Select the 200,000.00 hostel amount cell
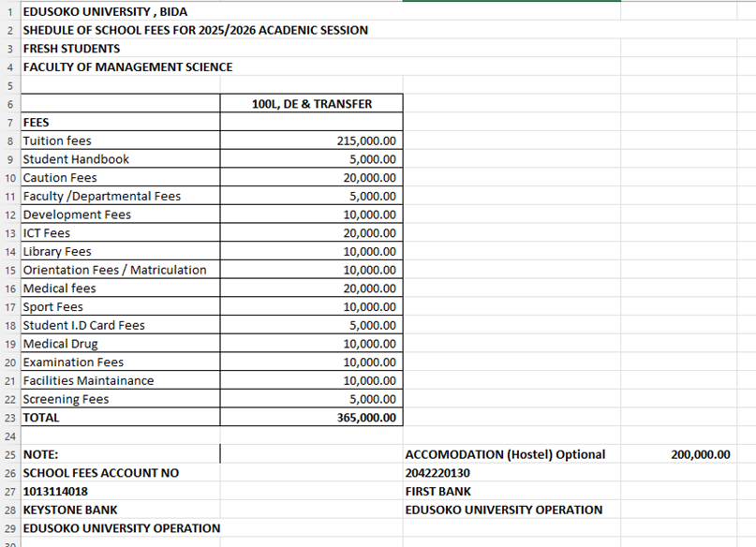 coord(700,454)
